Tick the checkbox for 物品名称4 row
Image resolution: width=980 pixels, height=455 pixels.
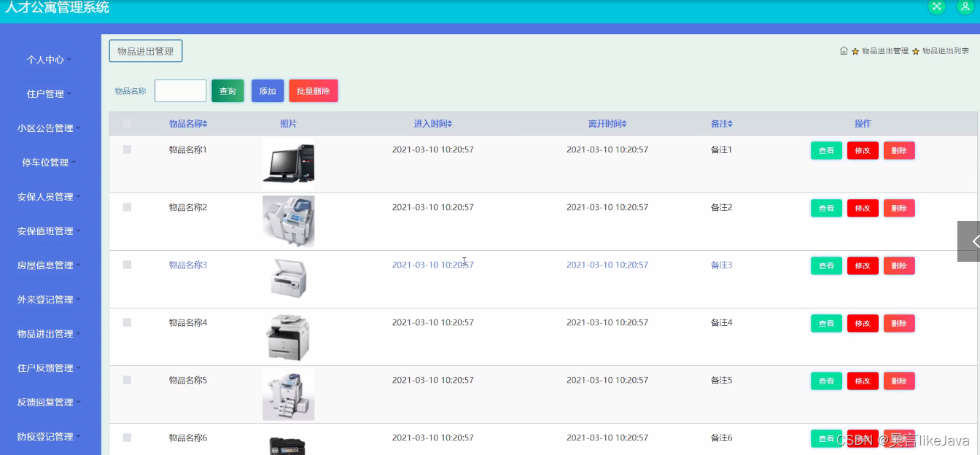click(127, 322)
